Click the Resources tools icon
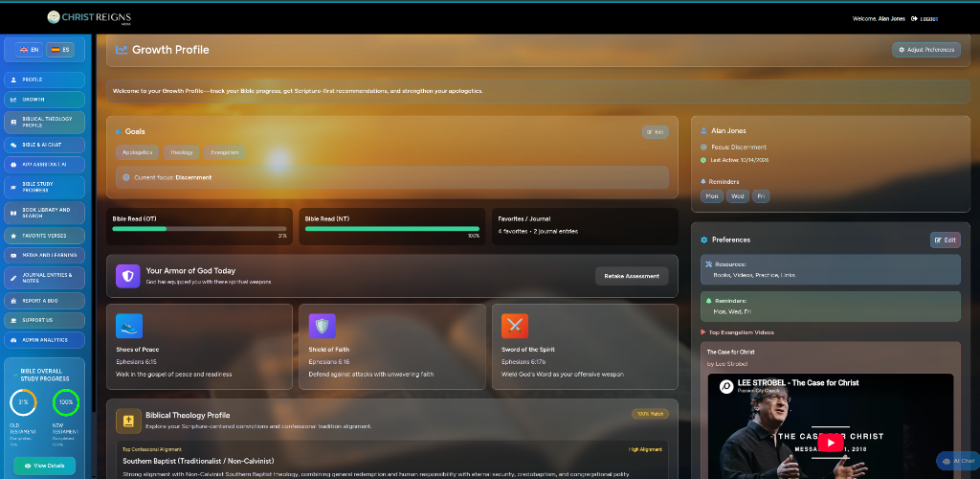Screen dimensions: 980x479 pos(709,263)
